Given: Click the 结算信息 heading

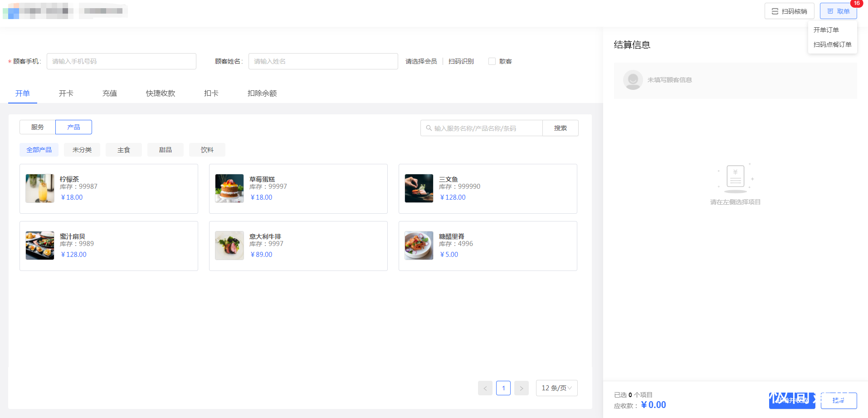Looking at the screenshot, I should coord(632,44).
